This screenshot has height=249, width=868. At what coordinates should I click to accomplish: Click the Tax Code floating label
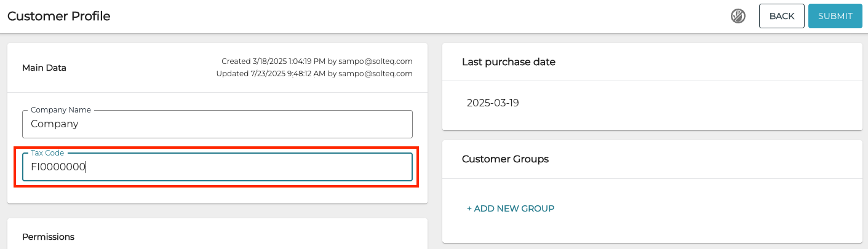tap(47, 153)
